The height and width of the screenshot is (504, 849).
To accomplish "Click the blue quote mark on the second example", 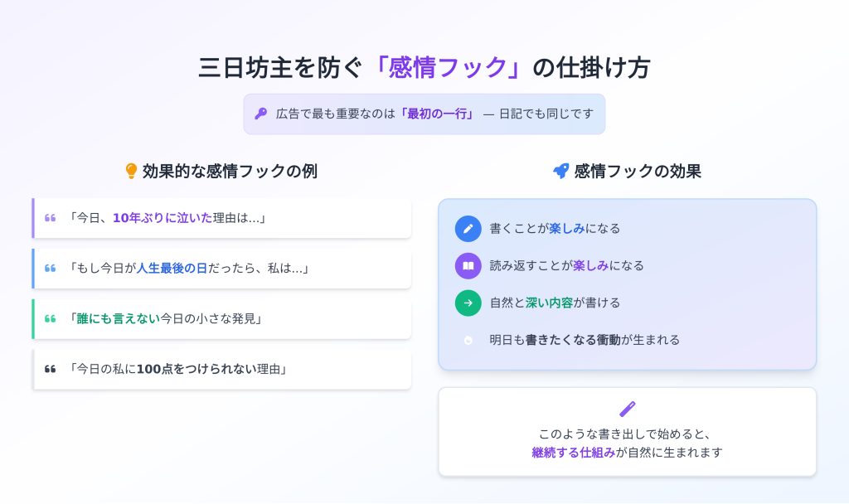I will (51, 269).
